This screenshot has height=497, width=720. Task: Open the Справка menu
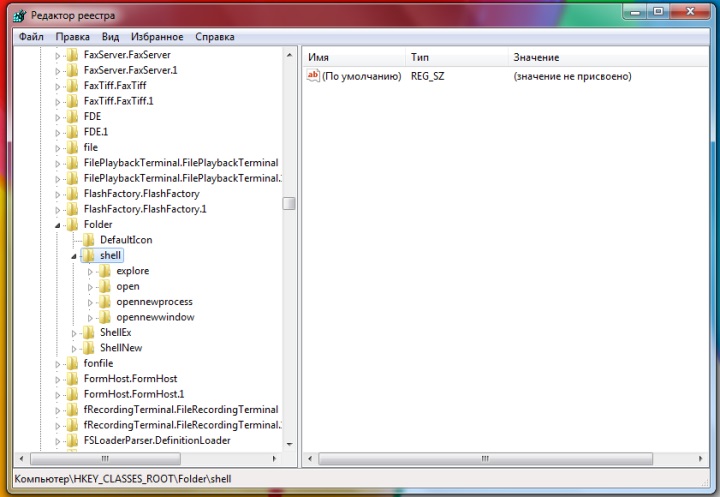click(215, 37)
